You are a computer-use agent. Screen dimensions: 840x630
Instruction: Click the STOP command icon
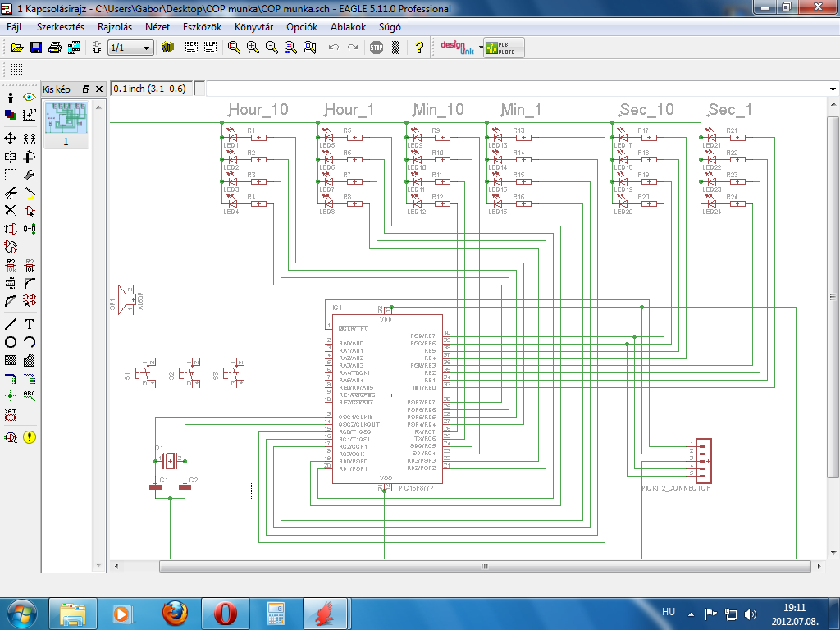pos(377,48)
